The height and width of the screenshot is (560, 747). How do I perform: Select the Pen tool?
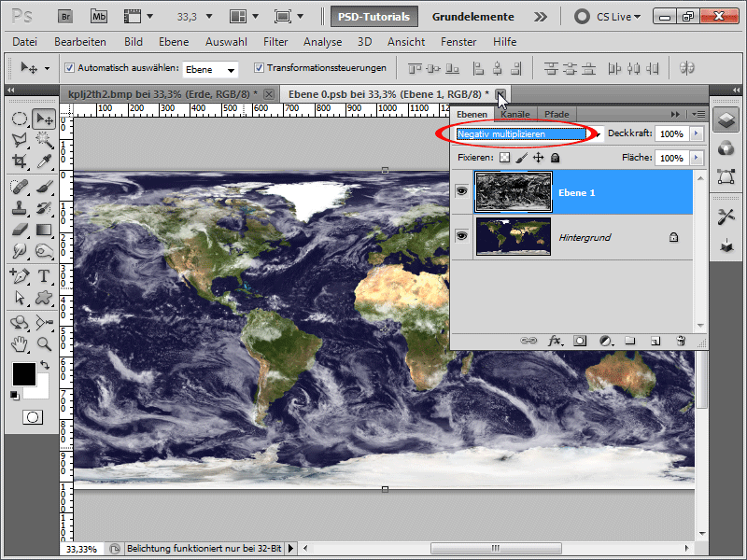[x=19, y=275]
